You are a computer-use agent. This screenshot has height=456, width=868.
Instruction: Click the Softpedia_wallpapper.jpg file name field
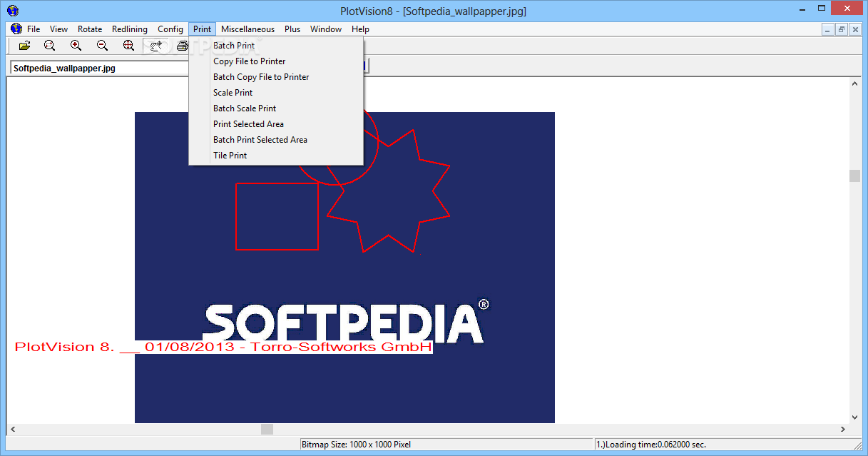(100, 69)
